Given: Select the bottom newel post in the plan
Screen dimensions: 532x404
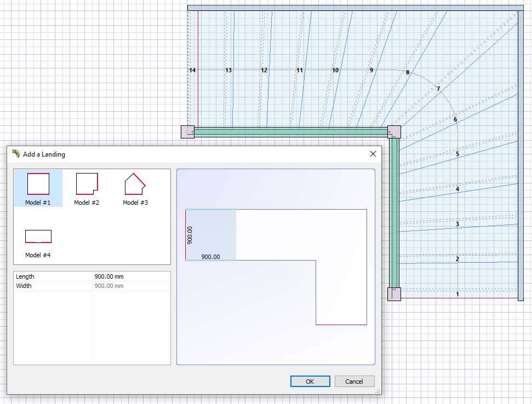Looking at the screenshot, I should point(394,294).
